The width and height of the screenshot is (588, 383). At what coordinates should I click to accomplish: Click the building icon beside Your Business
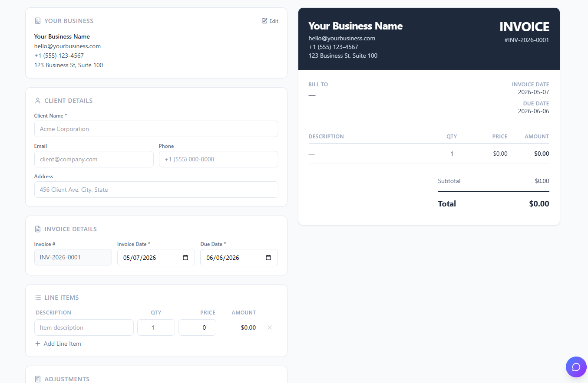tap(37, 21)
